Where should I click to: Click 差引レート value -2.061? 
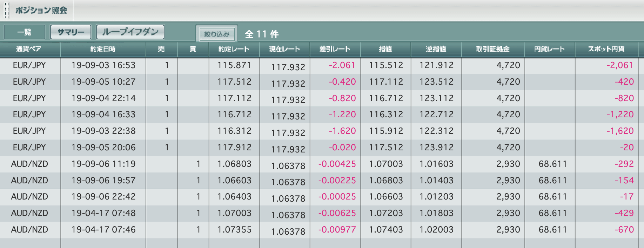(342, 65)
